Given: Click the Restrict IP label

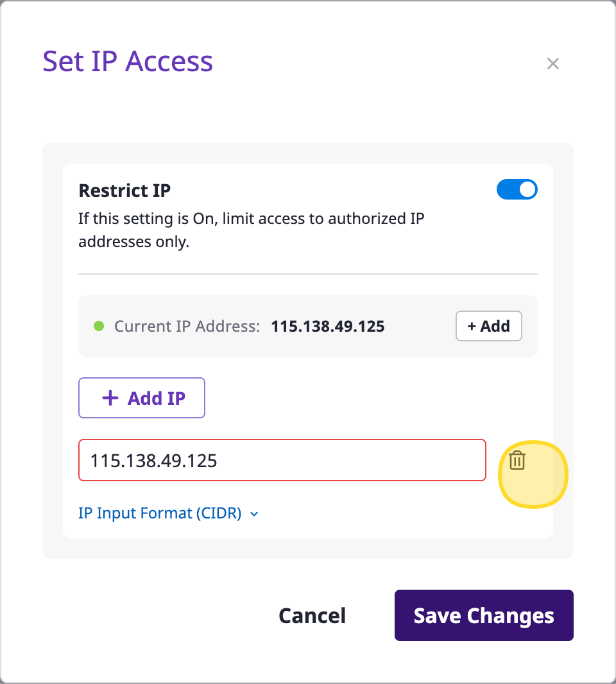Looking at the screenshot, I should click(124, 191).
